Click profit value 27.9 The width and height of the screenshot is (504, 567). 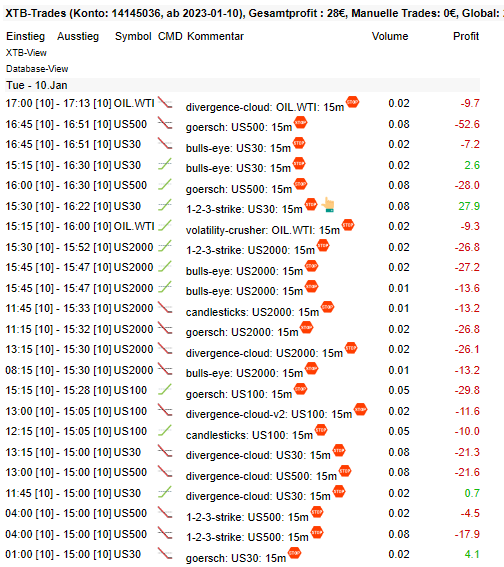(469, 206)
